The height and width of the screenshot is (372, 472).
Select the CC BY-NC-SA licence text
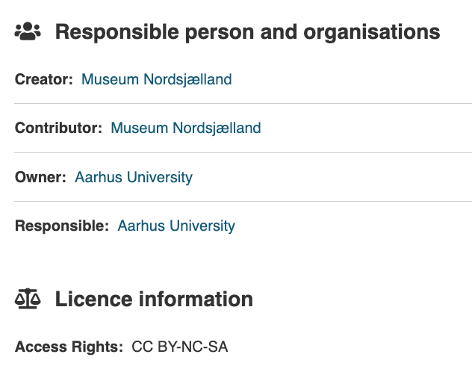(180, 347)
